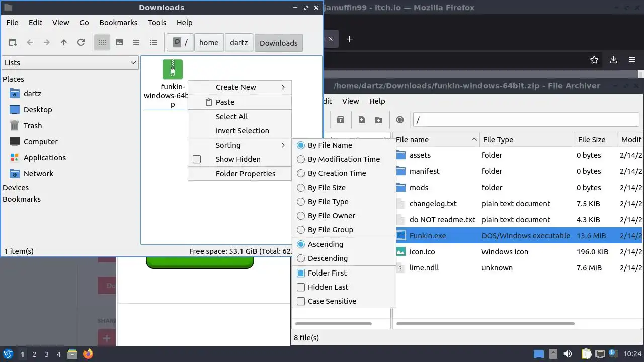This screenshot has height=362, width=644.
Task: Select By File Owner sorting
Action: click(x=344, y=216)
